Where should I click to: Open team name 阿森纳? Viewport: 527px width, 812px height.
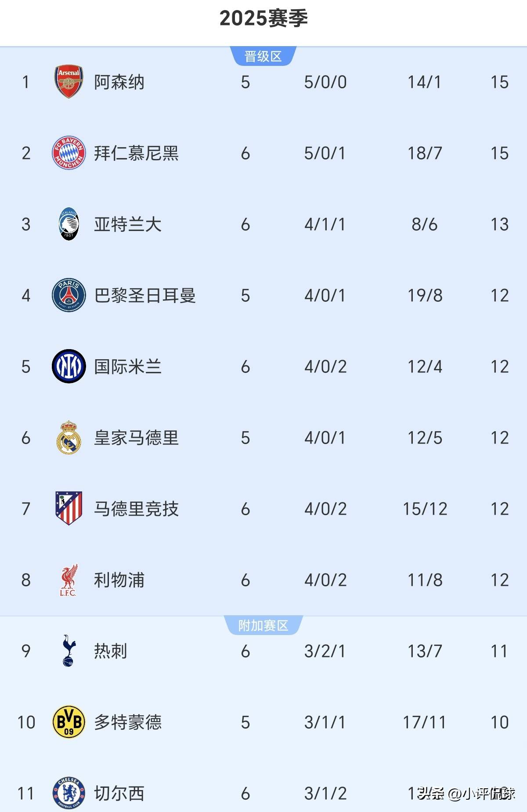tap(119, 82)
